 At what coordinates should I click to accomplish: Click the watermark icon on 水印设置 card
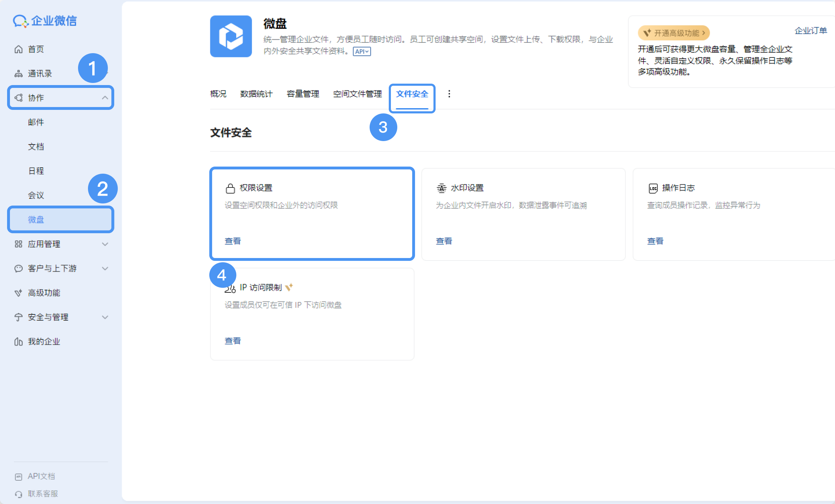coord(441,188)
